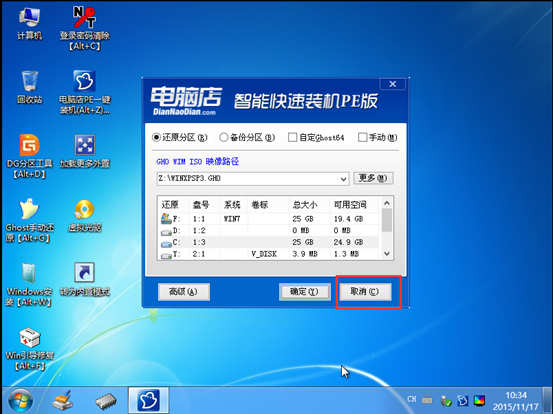Click 取消(C) button

[365, 292]
